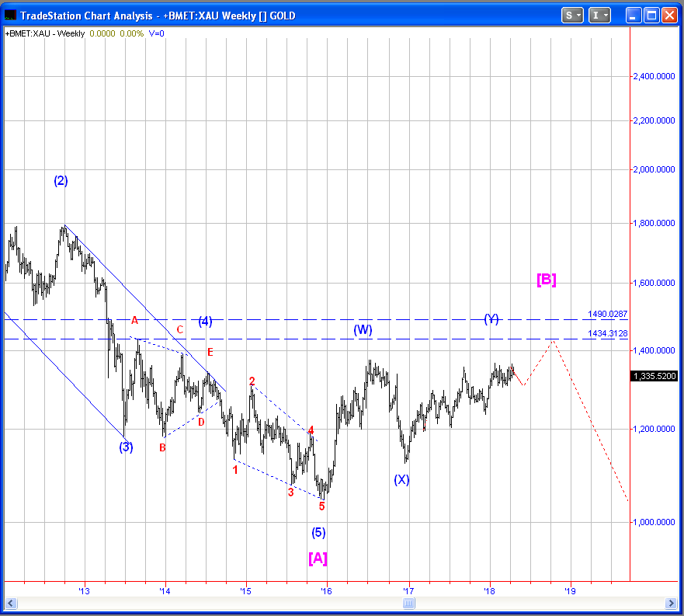
Task: Open the S symbol-link dropdown
Action: 572,16
